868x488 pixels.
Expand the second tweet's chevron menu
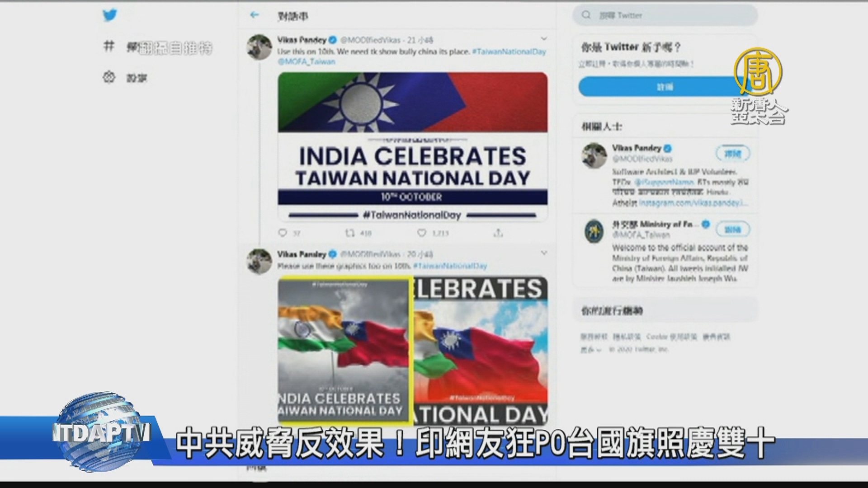coord(544,253)
